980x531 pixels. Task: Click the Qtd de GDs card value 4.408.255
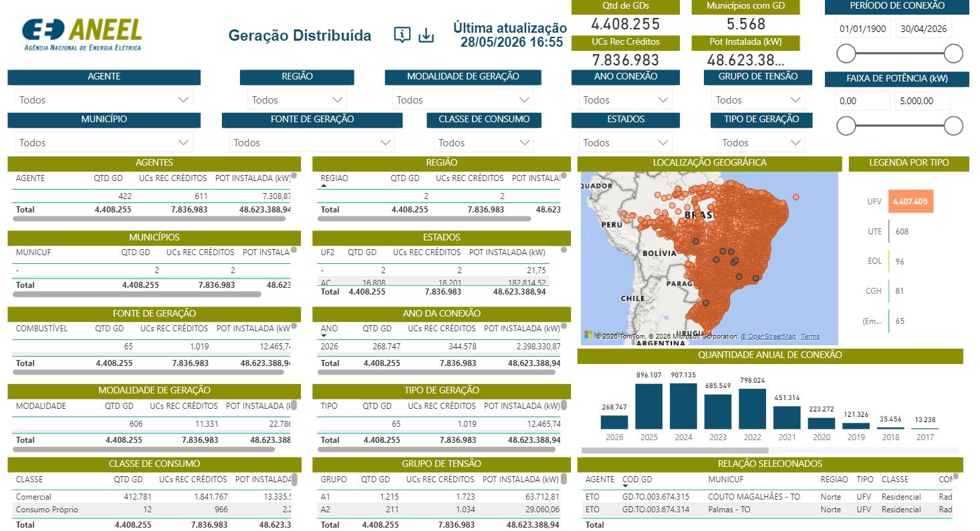point(625,24)
